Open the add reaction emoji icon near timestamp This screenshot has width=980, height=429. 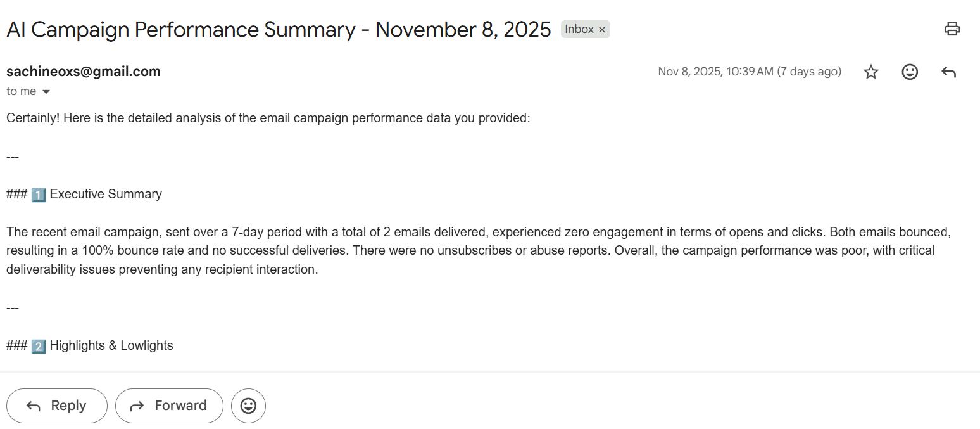coord(910,72)
